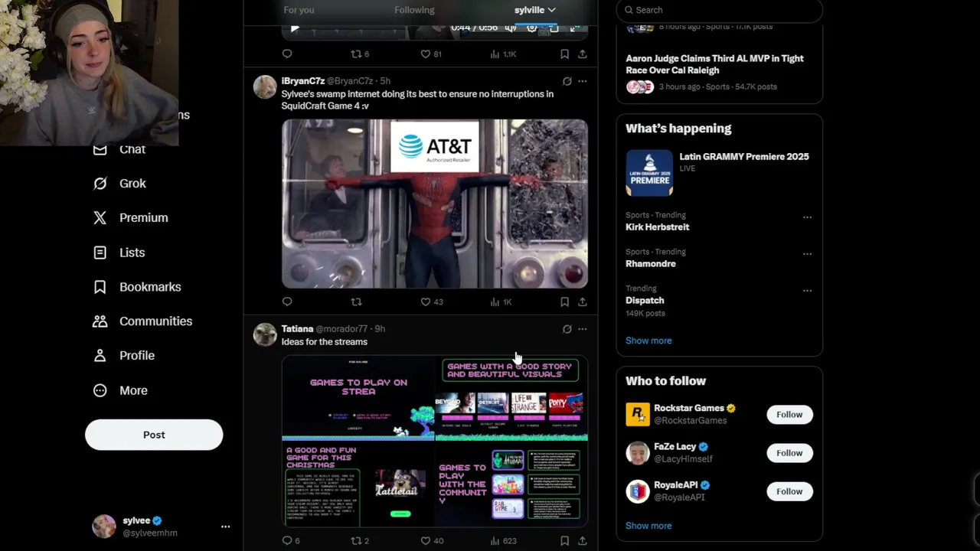Bookmark the iBryanC7z post

point(564,302)
